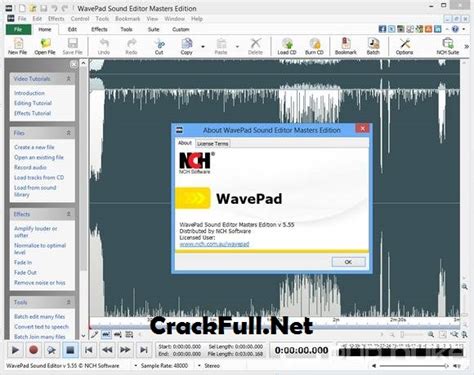This screenshot has height=375, width=474.
Task: Click the LinkedIn share icon
Action: coord(437,29)
